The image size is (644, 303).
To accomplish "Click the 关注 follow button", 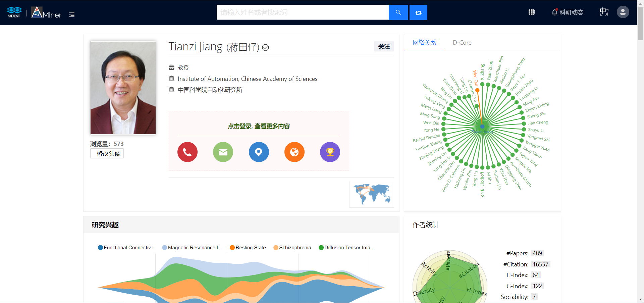I will (384, 47).
